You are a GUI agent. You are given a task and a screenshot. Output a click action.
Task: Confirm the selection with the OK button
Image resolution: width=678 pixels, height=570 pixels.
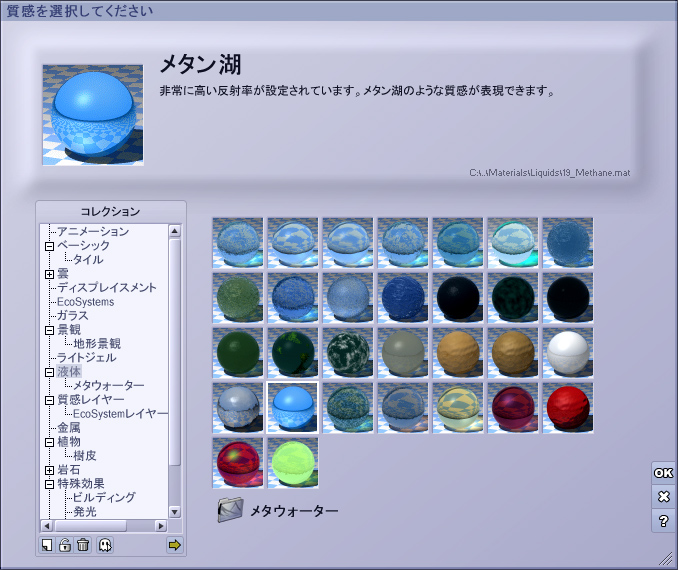point(663,473)
